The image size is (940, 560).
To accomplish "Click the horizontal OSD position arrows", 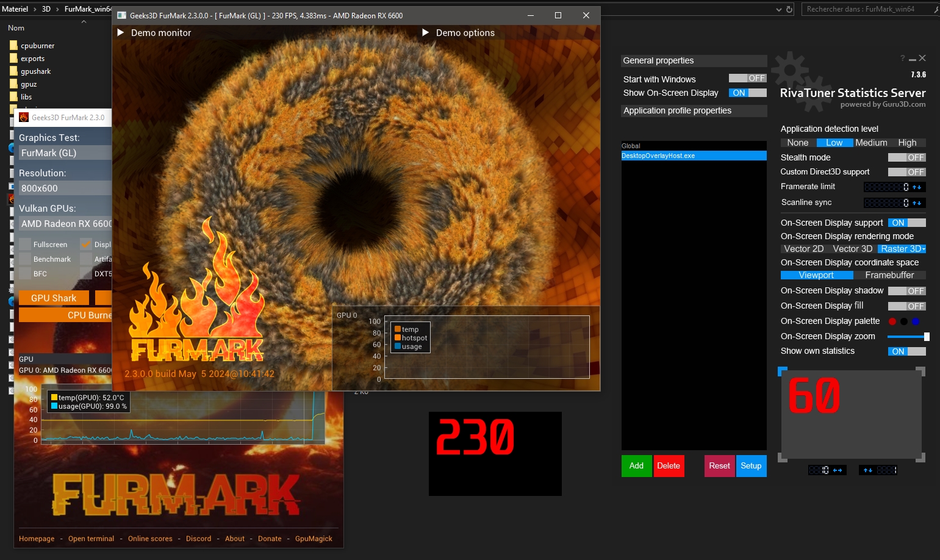I will point(838,470).
